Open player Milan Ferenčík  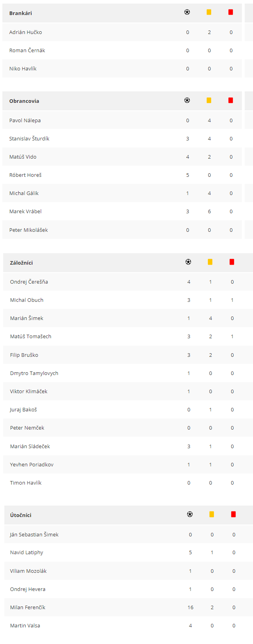point(28,607)
